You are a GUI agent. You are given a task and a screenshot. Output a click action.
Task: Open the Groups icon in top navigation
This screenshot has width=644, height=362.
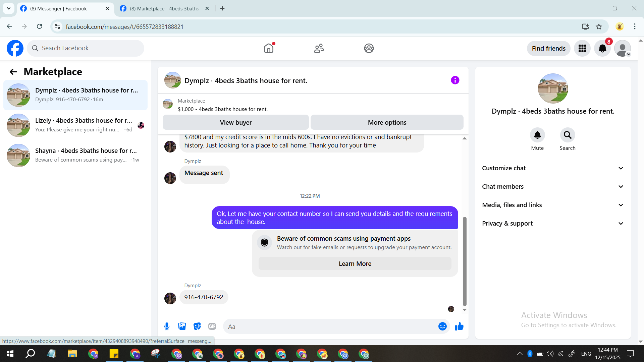(x=369, y=48)
